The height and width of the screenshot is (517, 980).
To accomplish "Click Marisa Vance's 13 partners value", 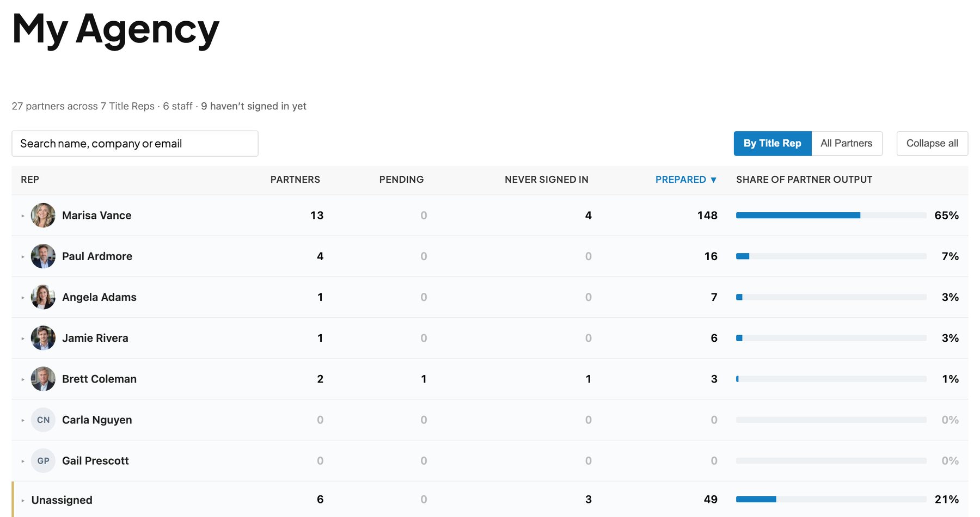I will [317, 216].
